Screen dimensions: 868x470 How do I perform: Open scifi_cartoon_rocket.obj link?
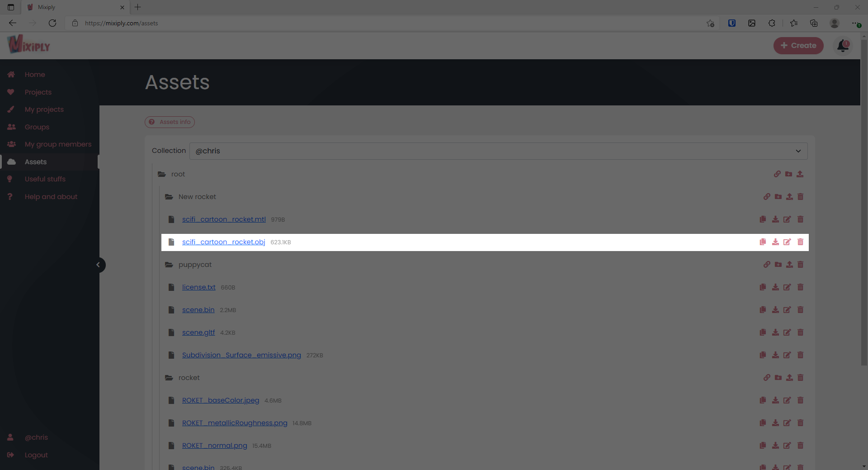[x=223, y=242]
